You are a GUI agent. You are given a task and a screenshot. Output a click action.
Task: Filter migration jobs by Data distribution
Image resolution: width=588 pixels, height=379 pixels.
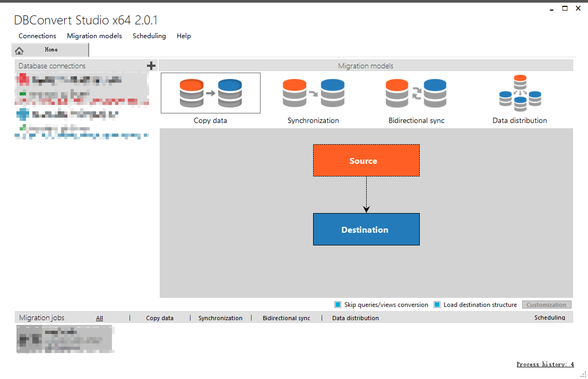point(356,318)
